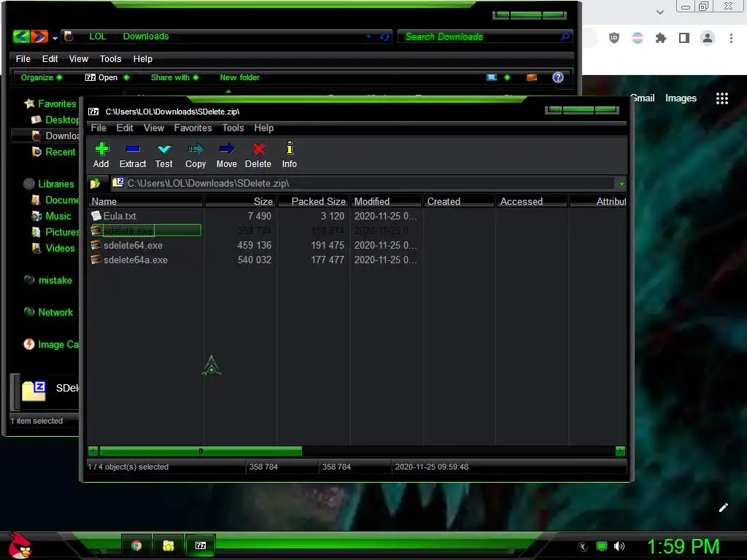The width and height of the screenshot is (747, 560).
Task: Click Explorer back navigation arrow
Action: 21,36
